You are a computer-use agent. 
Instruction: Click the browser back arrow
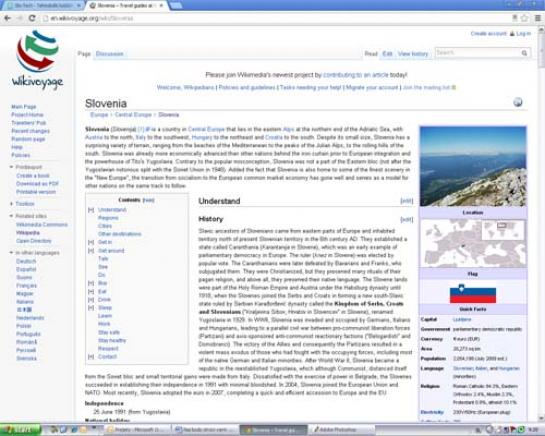click(x=7, y=18)
